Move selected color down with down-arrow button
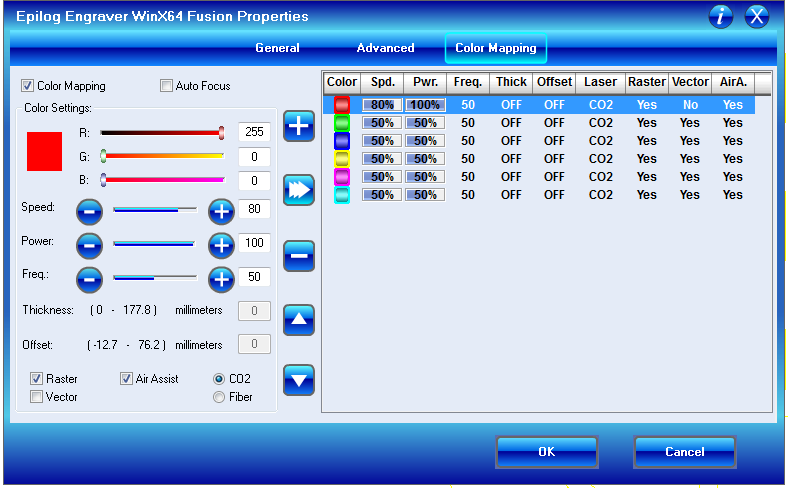788x488 pixels. 299,380
